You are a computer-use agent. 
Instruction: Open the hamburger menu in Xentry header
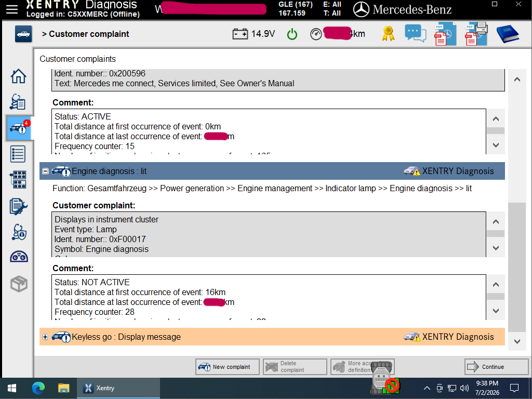tap(12, 9)
